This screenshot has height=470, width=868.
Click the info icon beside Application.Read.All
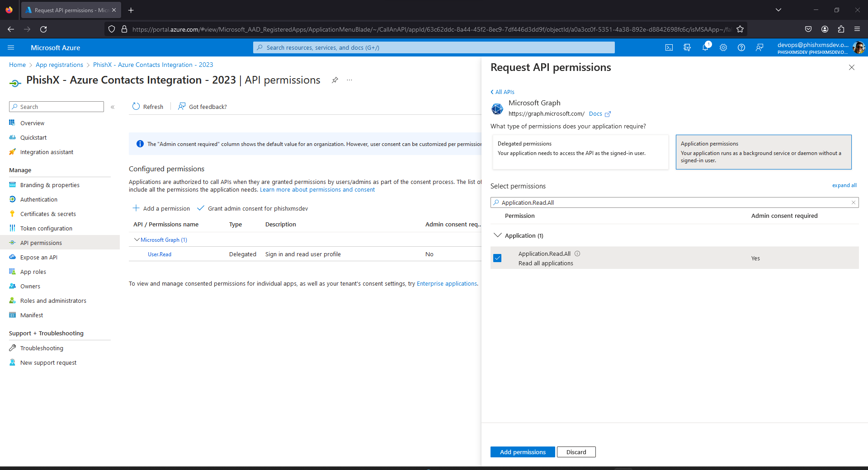pyautogui.click(x=577, y=254)
